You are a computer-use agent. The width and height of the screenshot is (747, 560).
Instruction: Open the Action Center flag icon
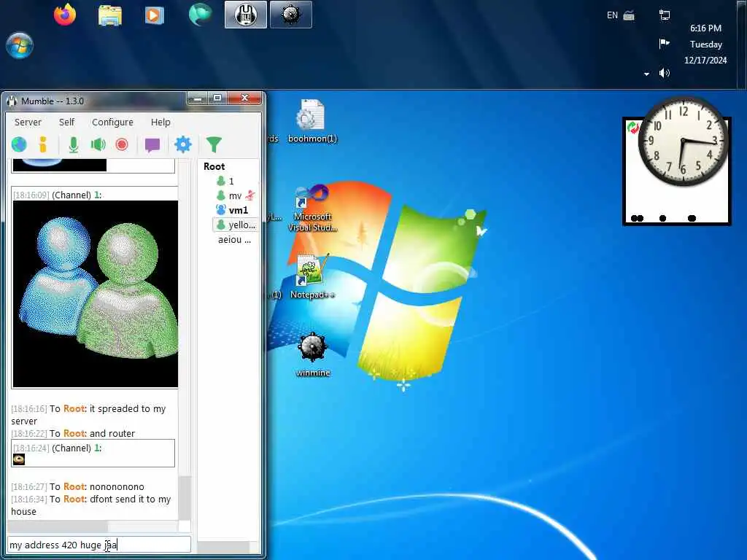[664, 44]
